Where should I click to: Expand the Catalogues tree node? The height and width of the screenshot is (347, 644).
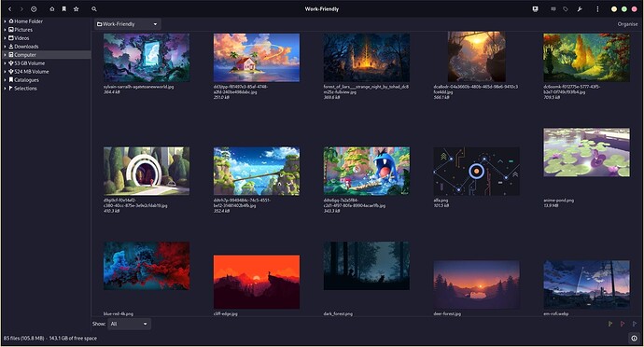pos(5,79)
